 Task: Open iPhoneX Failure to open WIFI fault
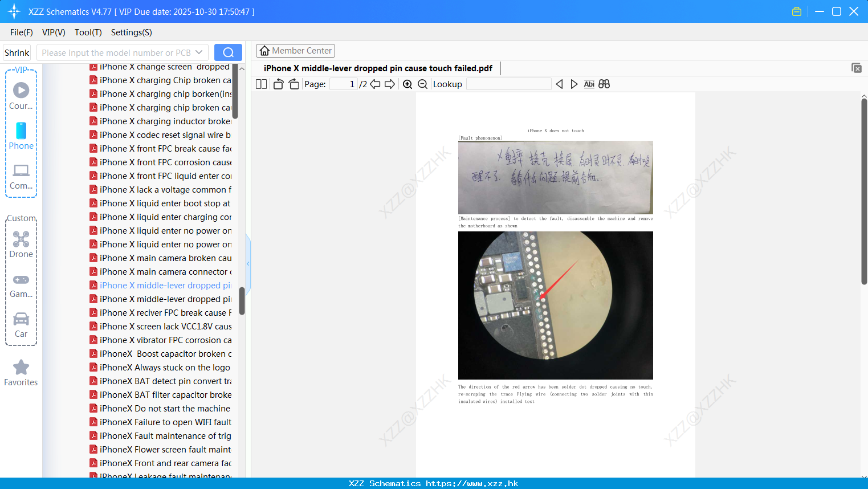(x=161, y=422)
